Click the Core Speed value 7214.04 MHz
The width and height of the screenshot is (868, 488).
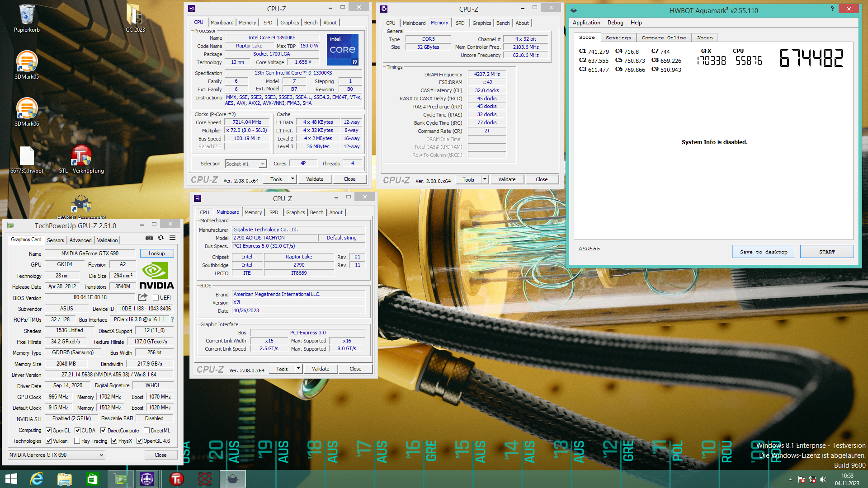247,122
